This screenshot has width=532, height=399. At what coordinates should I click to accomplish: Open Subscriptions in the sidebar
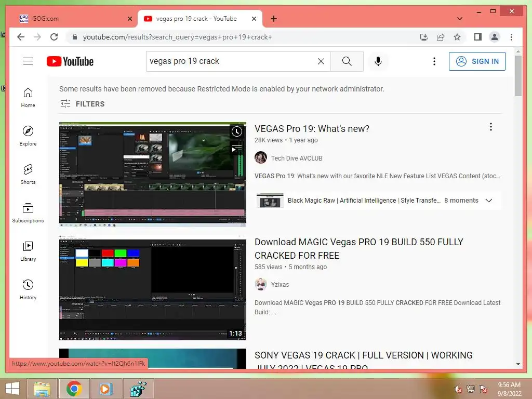[28, 212]
